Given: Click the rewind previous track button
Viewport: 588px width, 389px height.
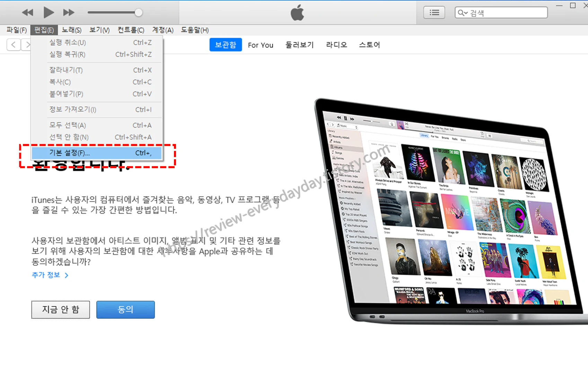Looking at the screenshot, I should point(27,13).
